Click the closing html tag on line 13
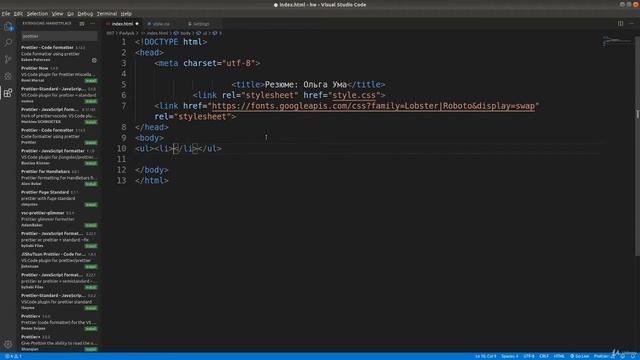 pos(151,180)
